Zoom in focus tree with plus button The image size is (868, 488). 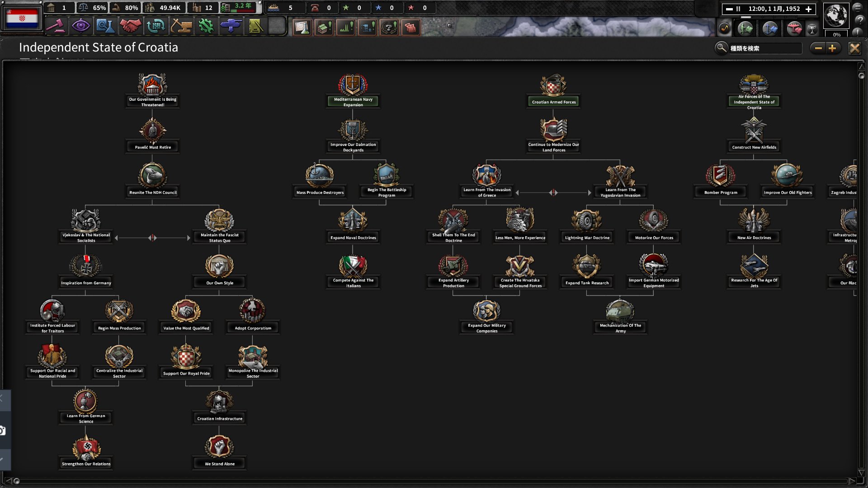point(832,48)
